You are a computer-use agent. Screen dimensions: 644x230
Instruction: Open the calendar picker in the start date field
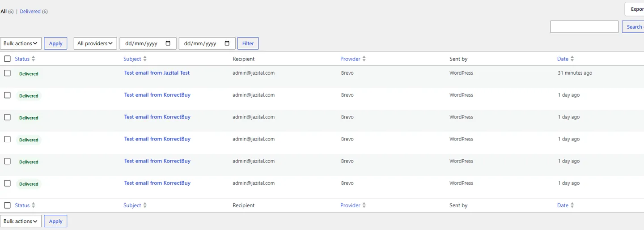coord(168,43)
